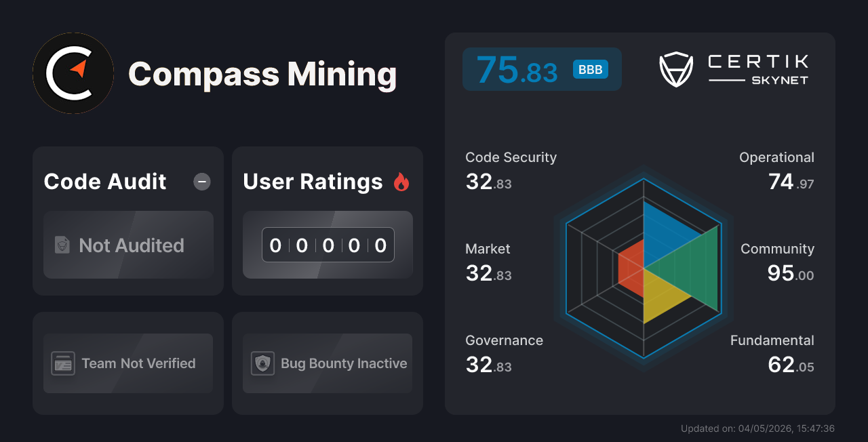Click the Operational score 74.97

791,182
